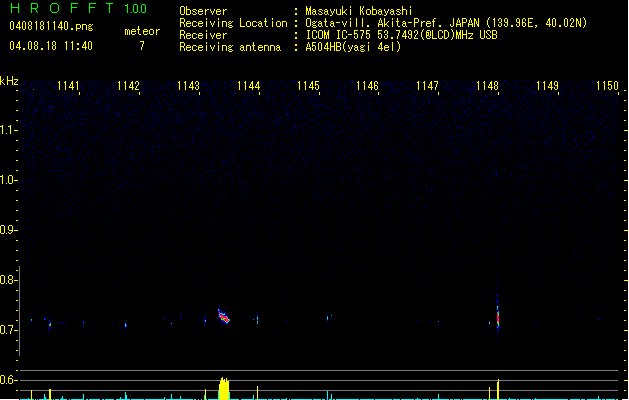Click the meteor count value 7
The width and height of the screenshot is (629, 400).
click(x=142, y=46)
